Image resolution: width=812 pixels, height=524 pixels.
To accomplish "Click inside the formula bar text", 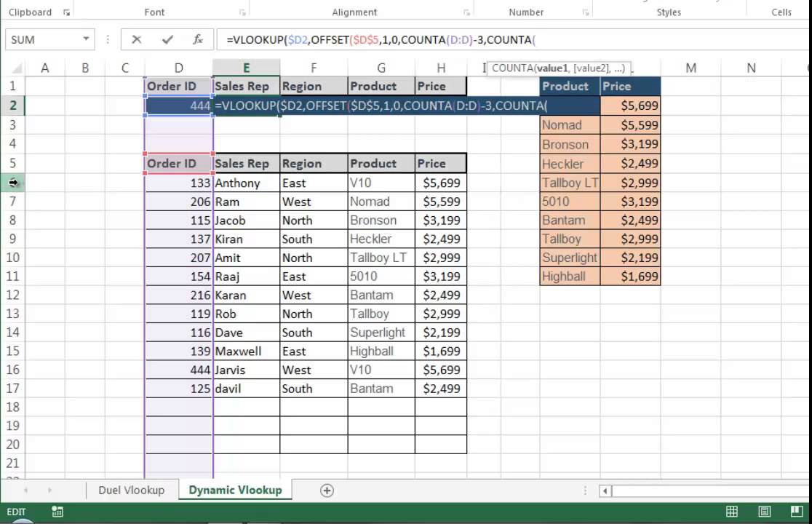I will (381, 39).
